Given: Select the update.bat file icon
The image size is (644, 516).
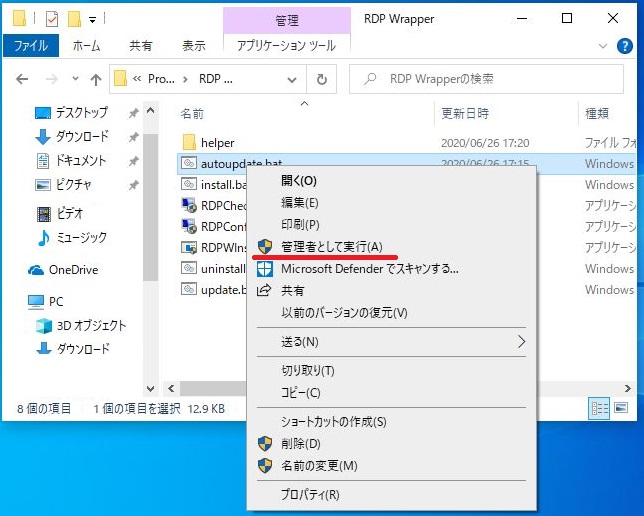Looking at the screenshot, I should coord(189,289).
